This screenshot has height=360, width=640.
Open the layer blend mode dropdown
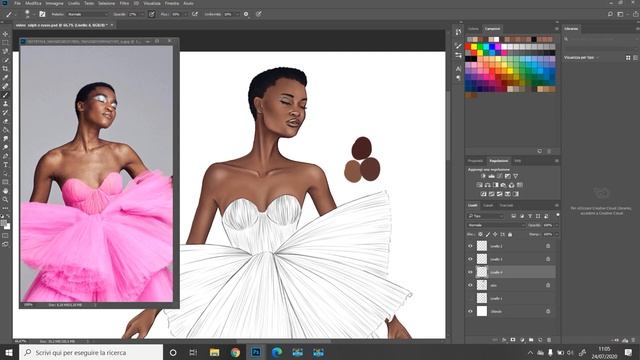pos(496,225)
